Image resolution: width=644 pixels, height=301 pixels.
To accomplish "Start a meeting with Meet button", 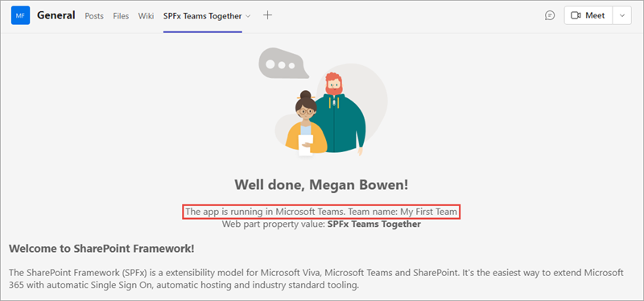I will coord(588,15).
